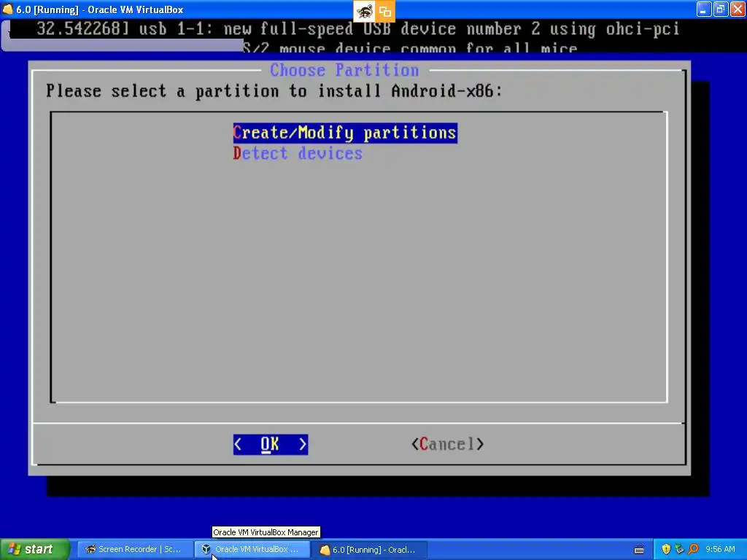Click VirtualBox icon in window title bar
The image size is (747, 560).
(x=7, y=9)
